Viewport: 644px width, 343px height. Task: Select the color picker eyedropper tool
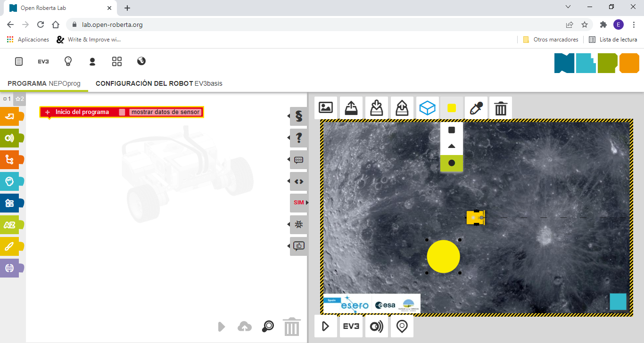click(x=476, y=108)
